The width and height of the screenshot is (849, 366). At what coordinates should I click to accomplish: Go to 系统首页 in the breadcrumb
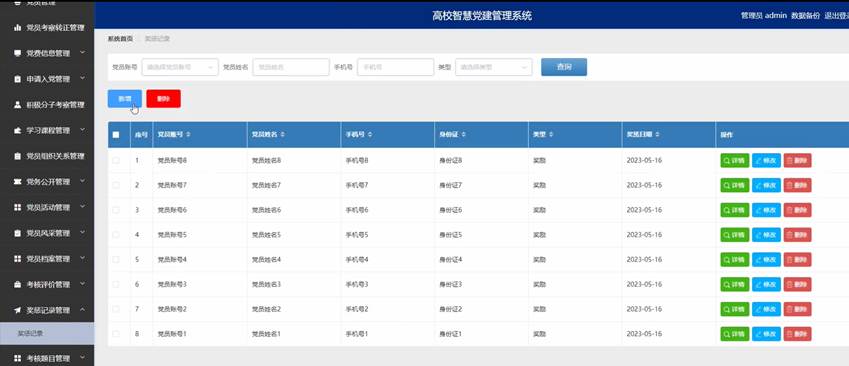pyautogui.click(x=120, y=39)
